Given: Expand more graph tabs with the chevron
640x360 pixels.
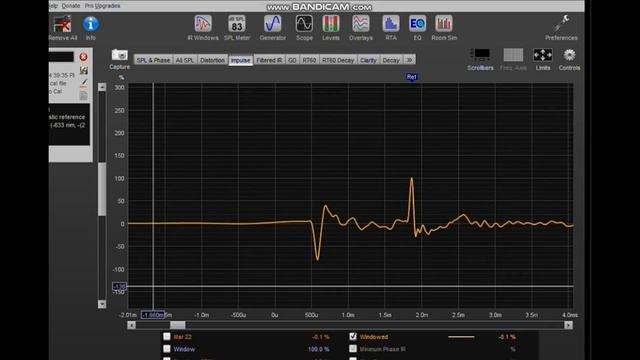Looking at the screenshot, I should 409,60.
